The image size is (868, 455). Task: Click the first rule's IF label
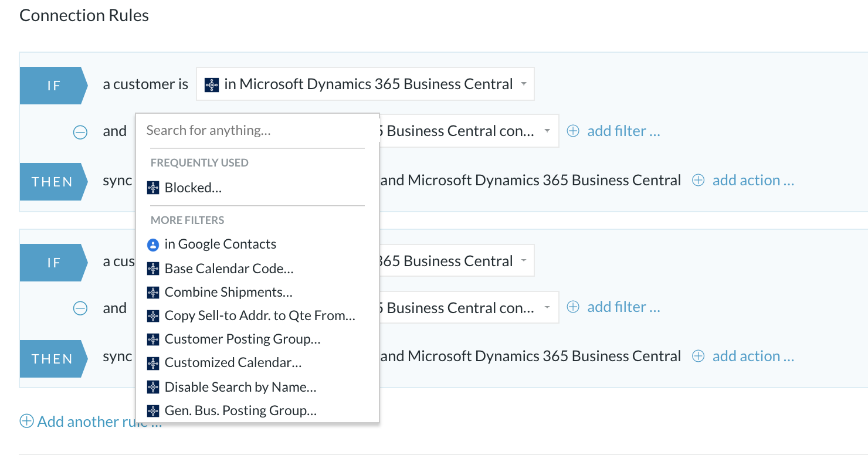(x=53, y=86)
